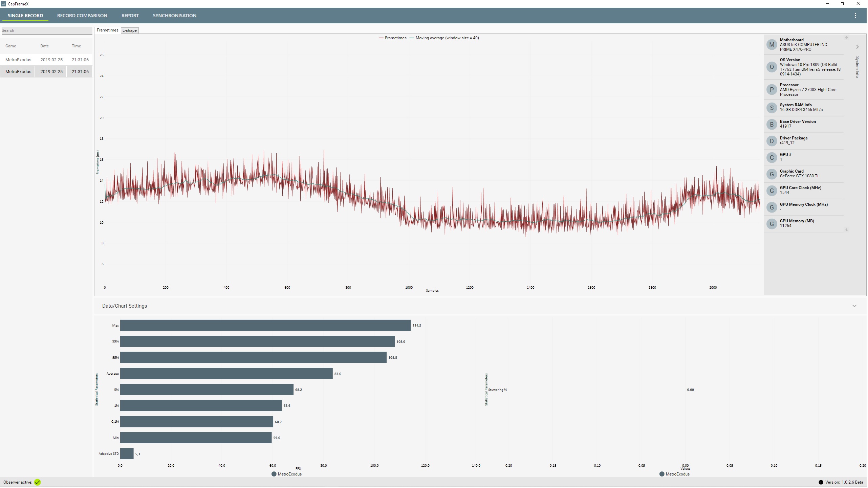Screen dimensions: 868x488
Task: Click the Observer active green checkmark
Action: pyautogui.click(x=37, y=483)
